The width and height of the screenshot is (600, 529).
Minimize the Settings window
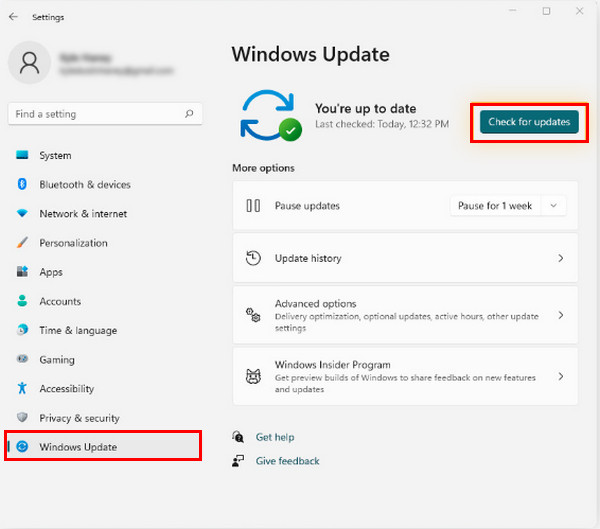point(512,11)
